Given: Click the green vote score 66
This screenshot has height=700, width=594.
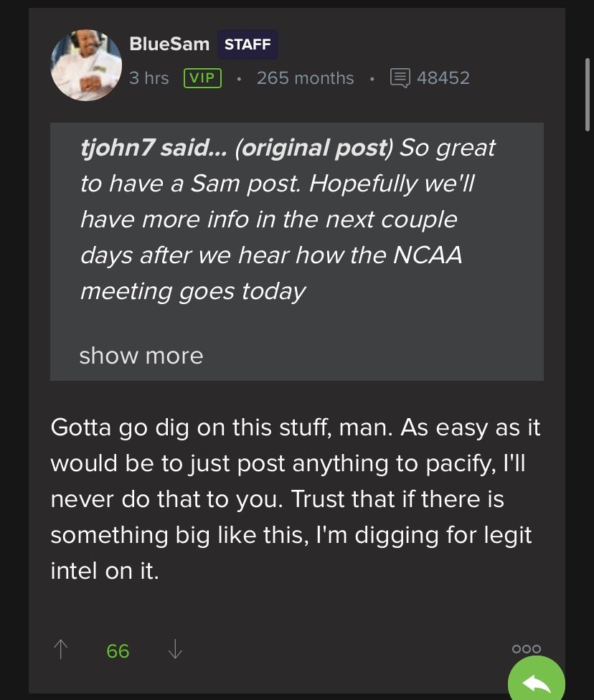Looking at the screenshot, I should pos(118,651).
